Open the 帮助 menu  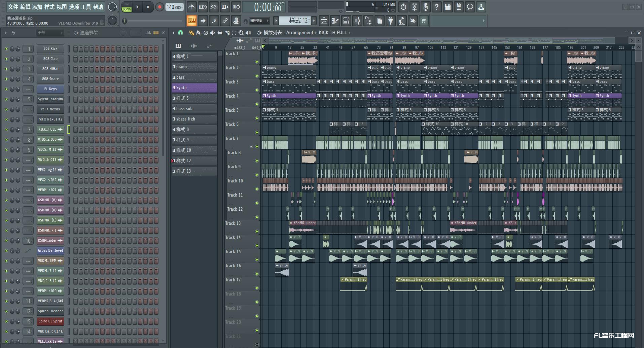[98, 7]
